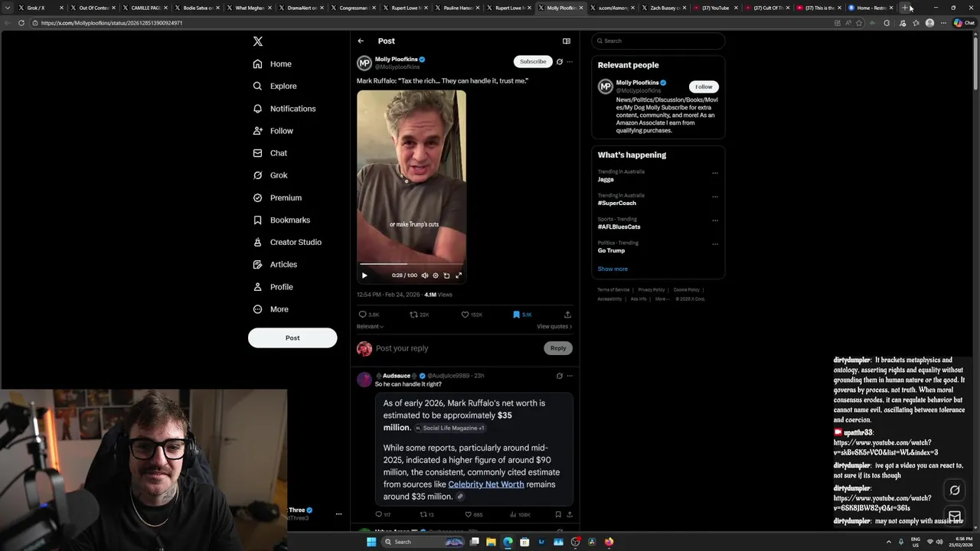
Task: Click Grok explain icon beside Subscribe
Action: pos(560,62)
